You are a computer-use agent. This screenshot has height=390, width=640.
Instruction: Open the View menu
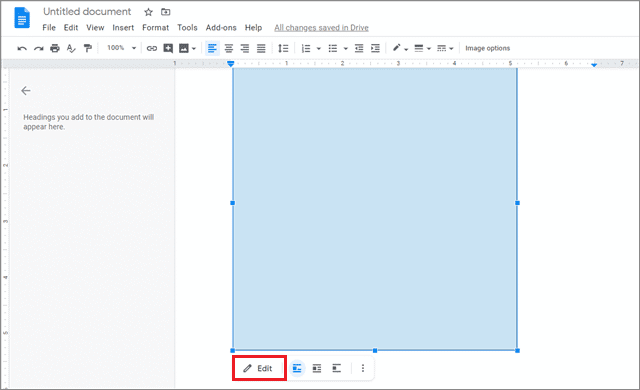coord(95,28)
